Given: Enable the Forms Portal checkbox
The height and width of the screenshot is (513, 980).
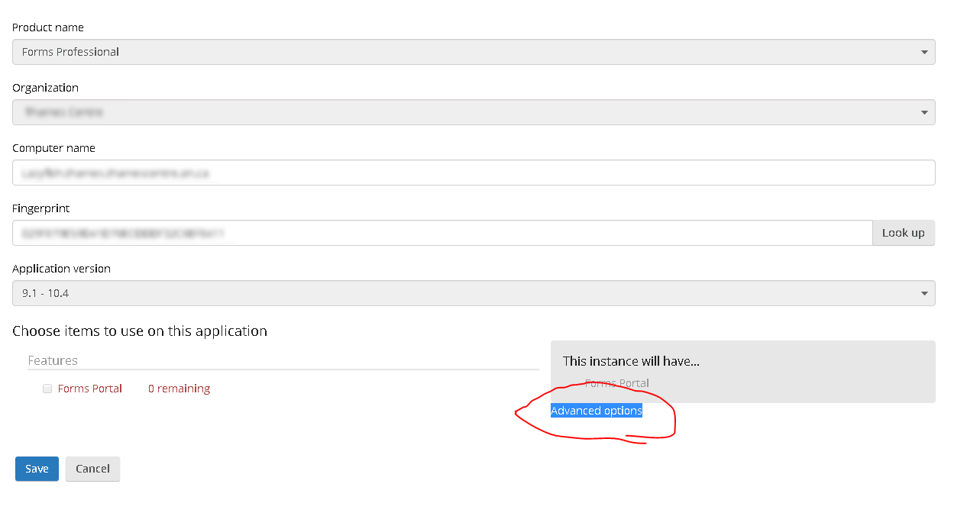Looking at the screenshot, I should [x=47, y=389].
